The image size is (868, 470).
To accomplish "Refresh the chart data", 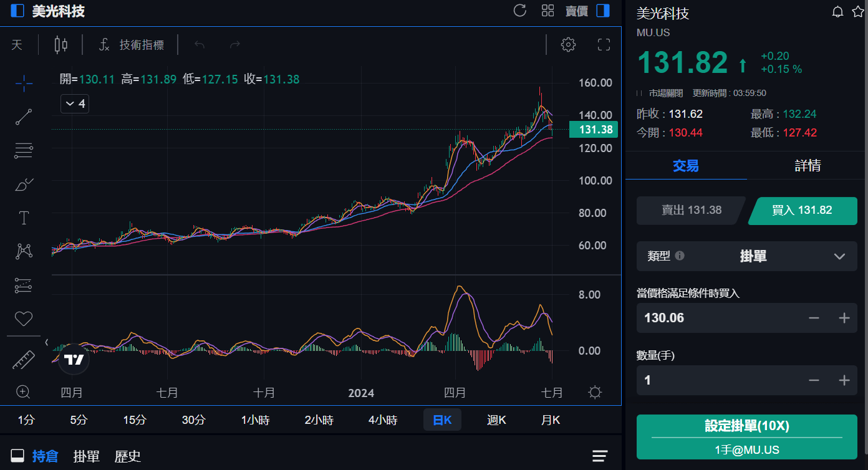I will pos(519,11).
